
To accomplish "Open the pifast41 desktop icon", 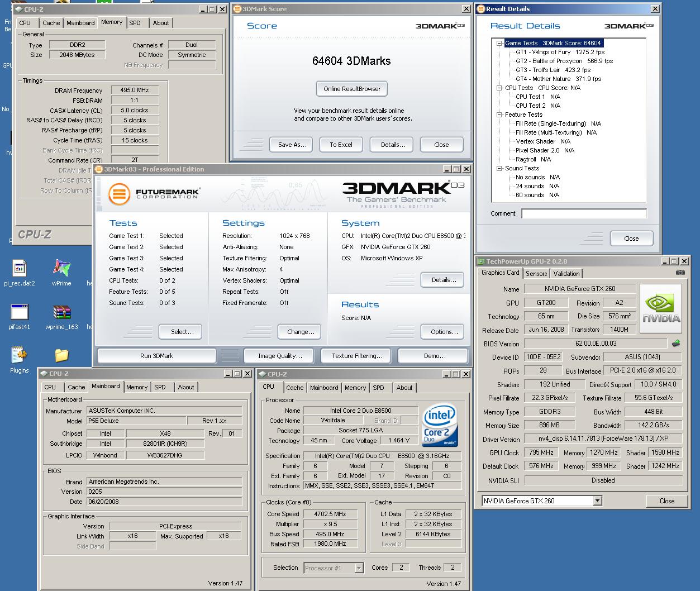I will click(x=19, y=313).
